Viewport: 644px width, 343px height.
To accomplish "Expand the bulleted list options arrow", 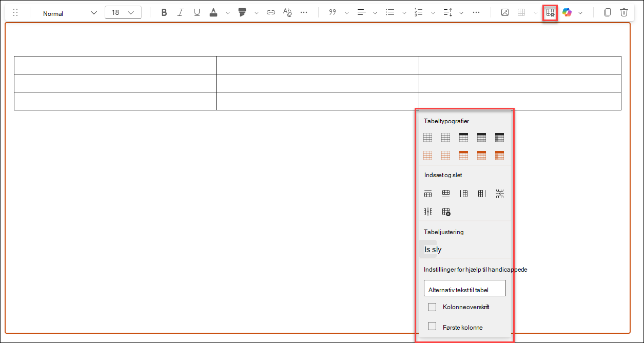I will [x=404, y=13].
